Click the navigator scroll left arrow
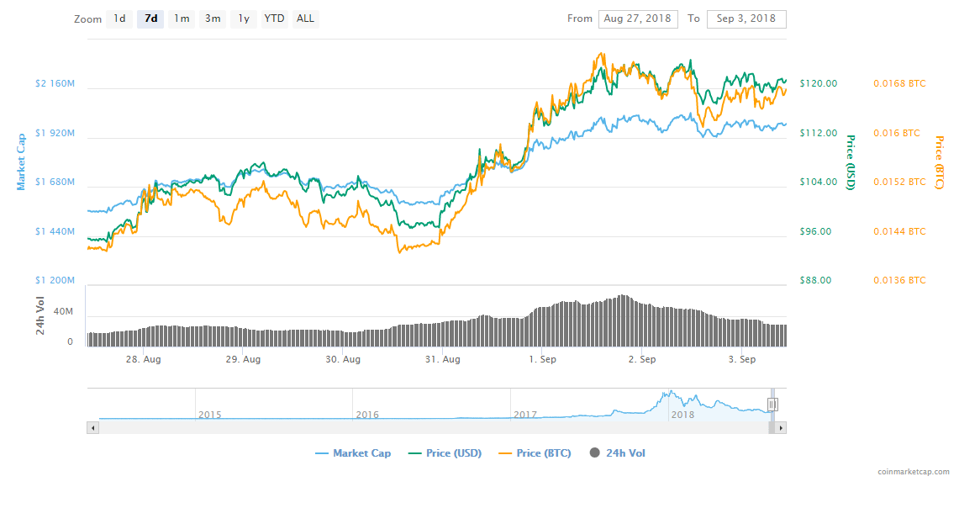Screen dimensions: 980x508 click(92, 428)
